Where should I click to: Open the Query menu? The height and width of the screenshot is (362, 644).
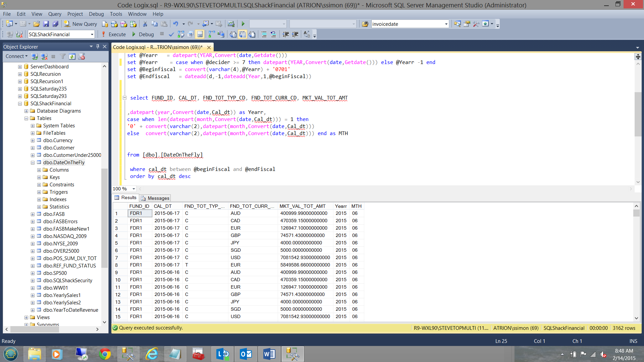[54, 14]
